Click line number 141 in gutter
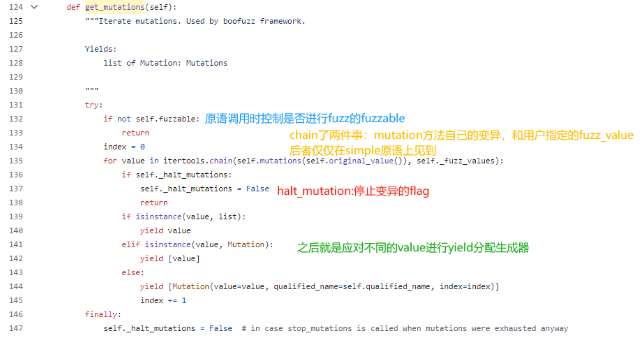 [15, 244]
